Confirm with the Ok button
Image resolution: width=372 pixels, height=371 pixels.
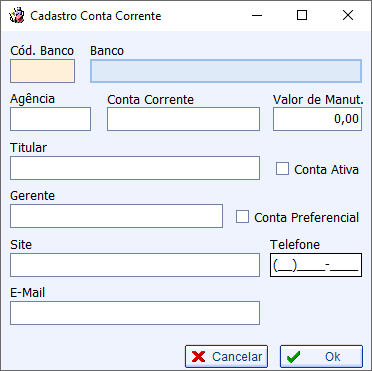[321, 357]
